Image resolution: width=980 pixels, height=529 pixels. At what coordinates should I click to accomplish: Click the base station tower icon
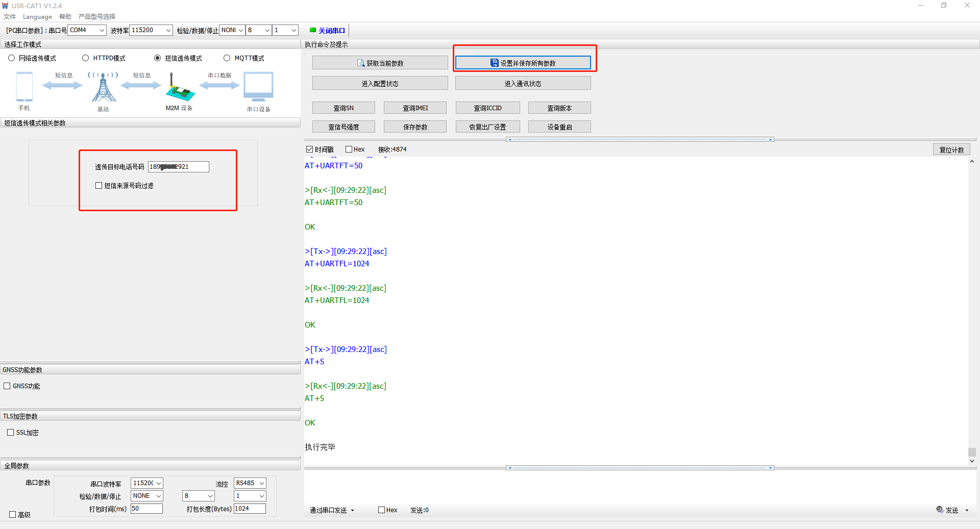click(104, 88)
